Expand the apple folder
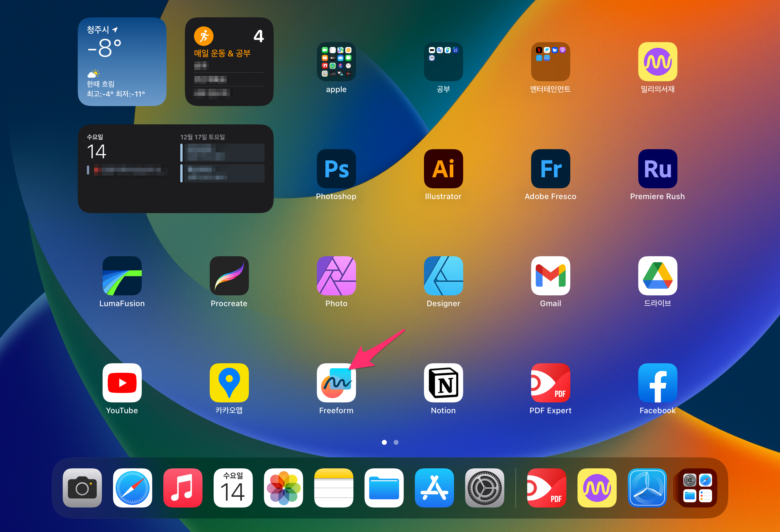This screenshot has height=532, width=780. pyautogui.click(x=336, y=62)
